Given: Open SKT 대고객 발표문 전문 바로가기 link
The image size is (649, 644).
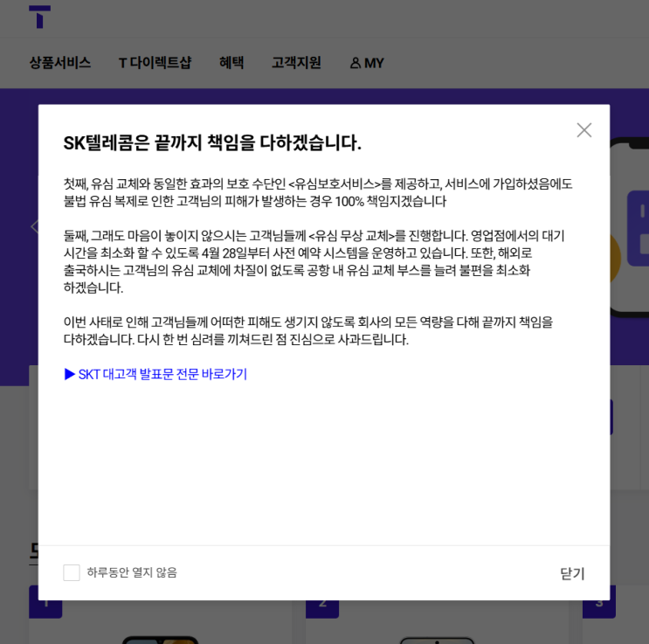Looking at the screenshot, I should 156,374.
